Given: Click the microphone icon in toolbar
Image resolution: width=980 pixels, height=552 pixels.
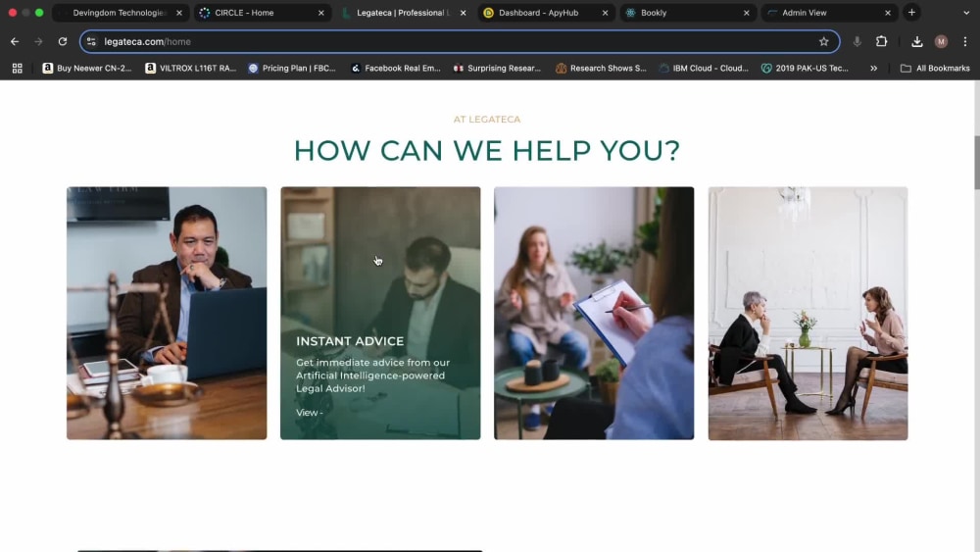Looking at the screenshot, I should click(857, 41).
